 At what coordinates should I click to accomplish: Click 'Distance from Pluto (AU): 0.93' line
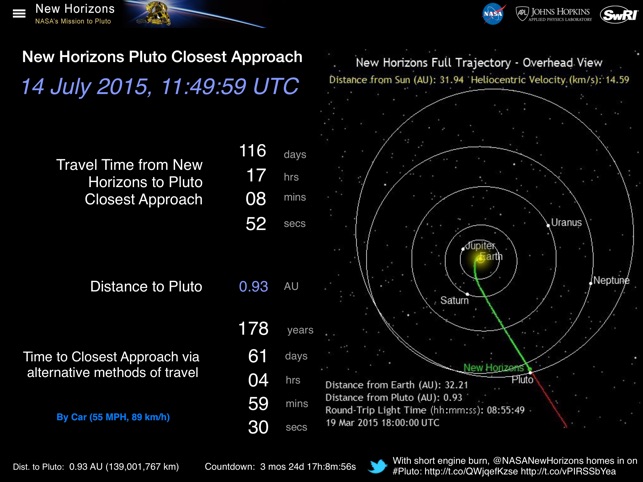point(394,397)
